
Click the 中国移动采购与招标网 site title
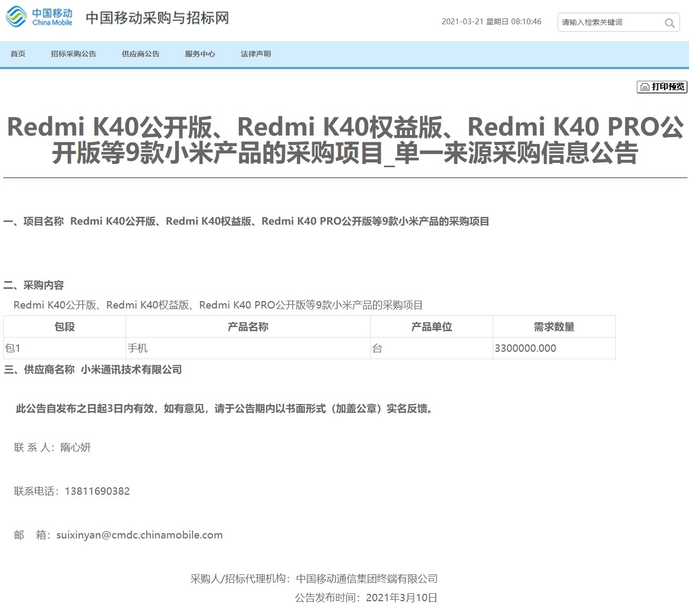pyautogui.click(x=157, y=18)
